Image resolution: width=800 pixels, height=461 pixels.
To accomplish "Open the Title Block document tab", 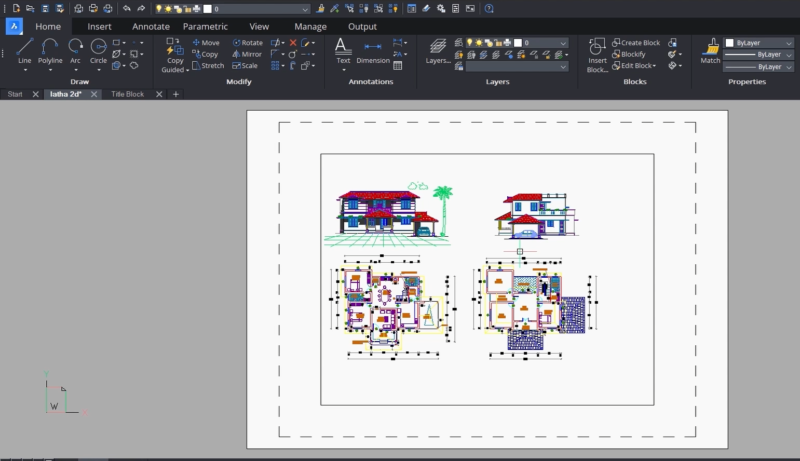I will click(127, 94).
